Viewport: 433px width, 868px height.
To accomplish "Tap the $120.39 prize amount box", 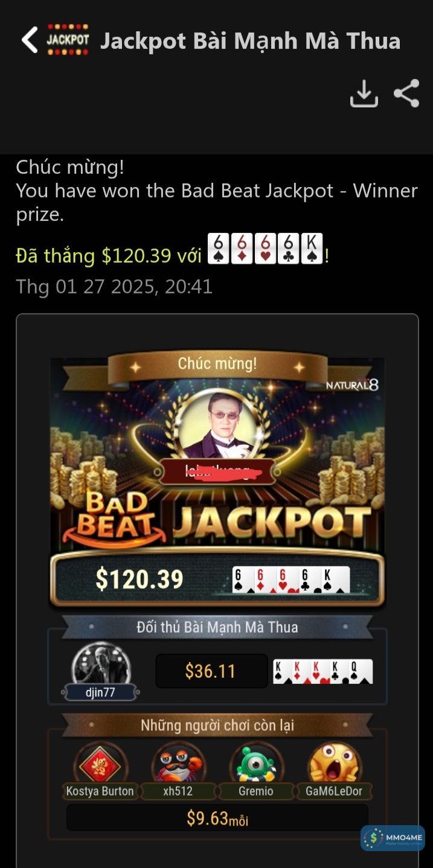I will 217,579.
